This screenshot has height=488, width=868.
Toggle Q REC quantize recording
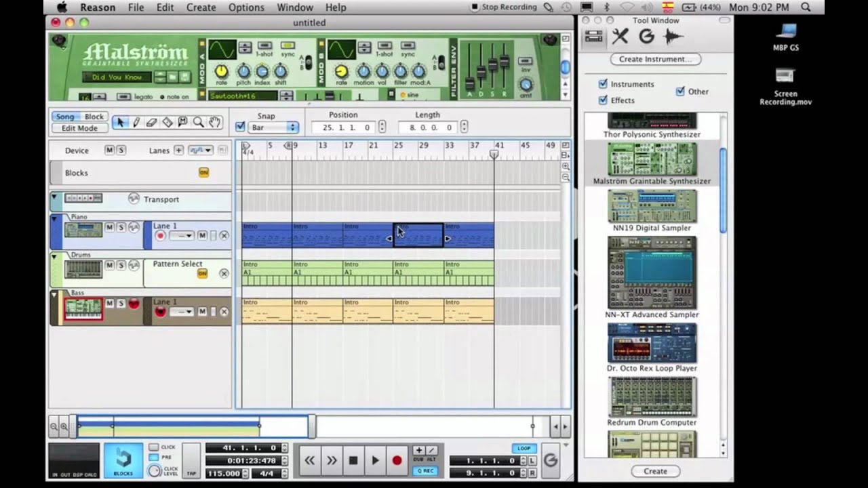425,470
